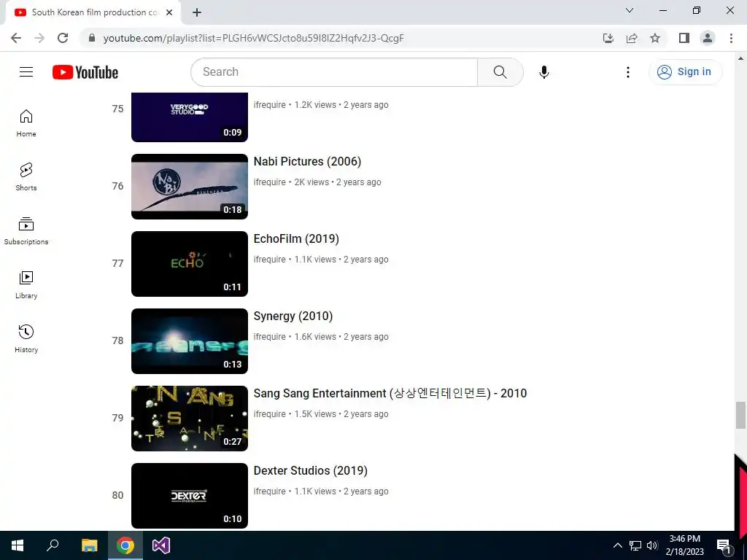The height and width of the screenshot is (560, 747).
Task: Click the browser back arrow
Action: click(x=16, y=38)
